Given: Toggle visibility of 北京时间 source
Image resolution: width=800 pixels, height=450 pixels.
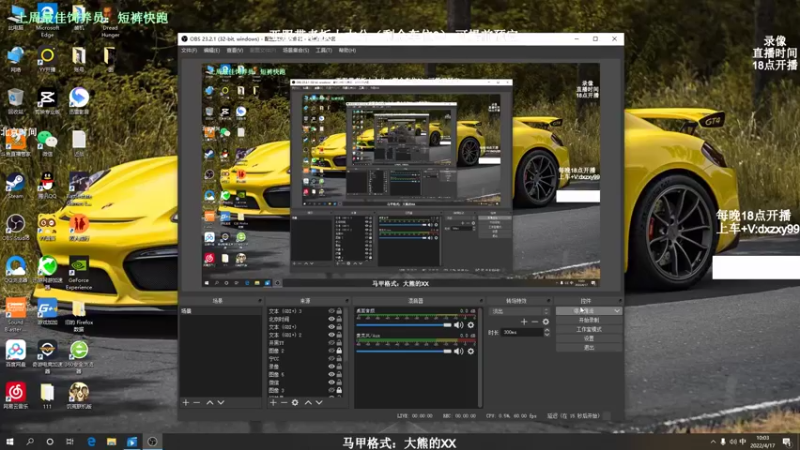Looking at the screenshot, I should [x=332, y=319].
